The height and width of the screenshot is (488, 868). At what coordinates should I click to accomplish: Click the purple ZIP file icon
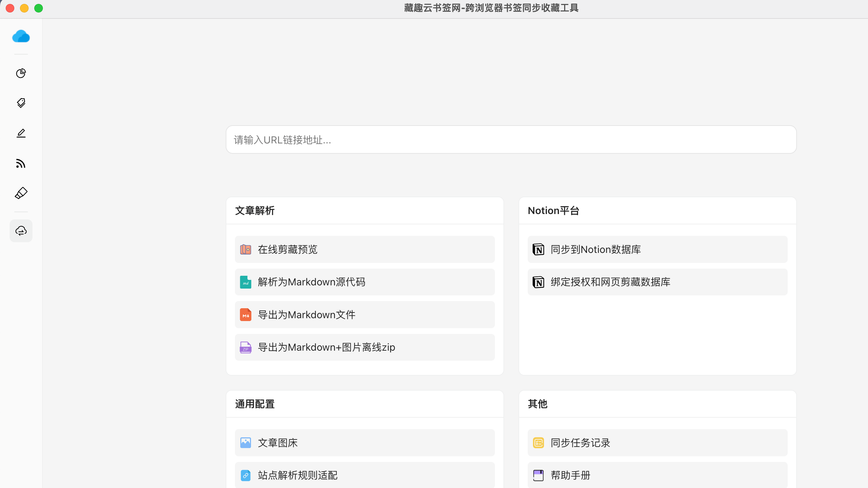click(246, 347)
